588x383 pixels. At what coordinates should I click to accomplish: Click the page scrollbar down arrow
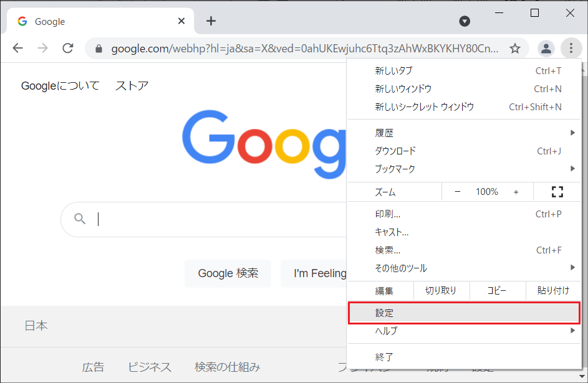point(582,377)
